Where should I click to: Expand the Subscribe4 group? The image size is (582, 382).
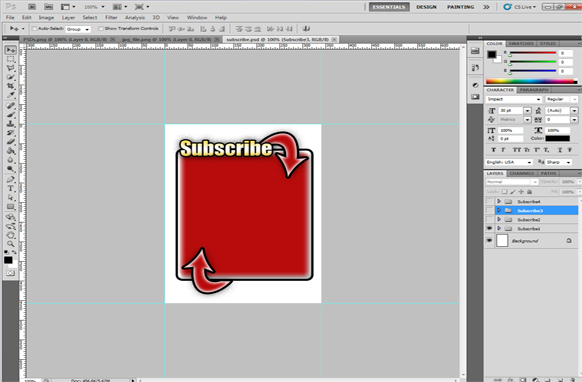click(499, 201)
